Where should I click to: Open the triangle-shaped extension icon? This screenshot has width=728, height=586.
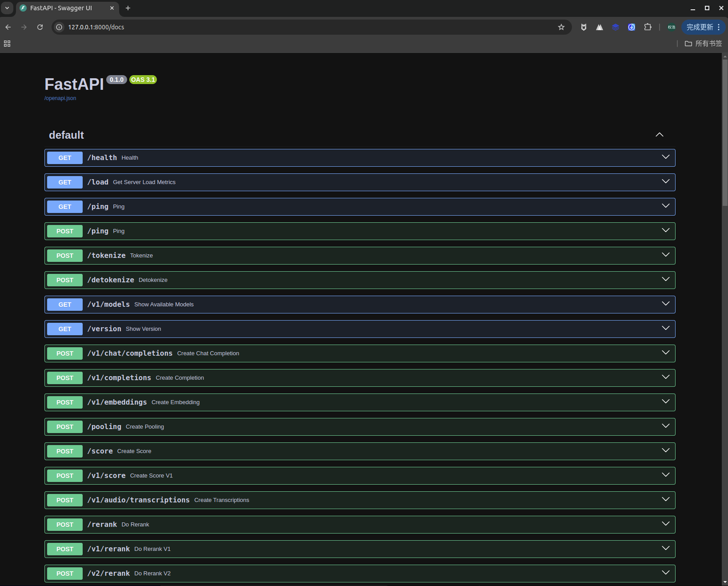600,27
